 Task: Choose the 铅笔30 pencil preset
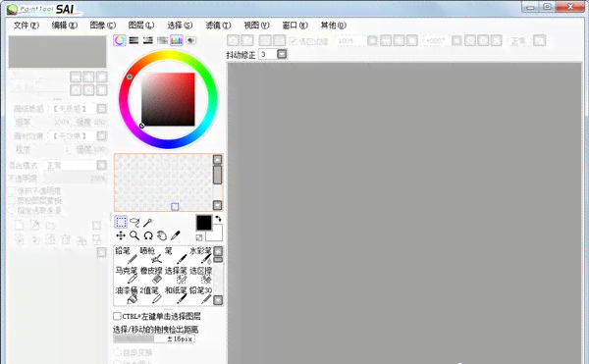(x=200, y=295)
